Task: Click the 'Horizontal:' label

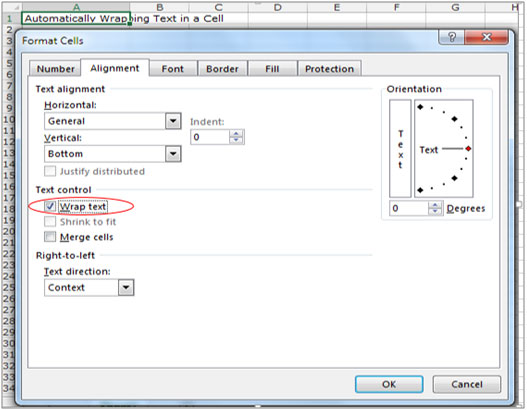Action: 70,105
